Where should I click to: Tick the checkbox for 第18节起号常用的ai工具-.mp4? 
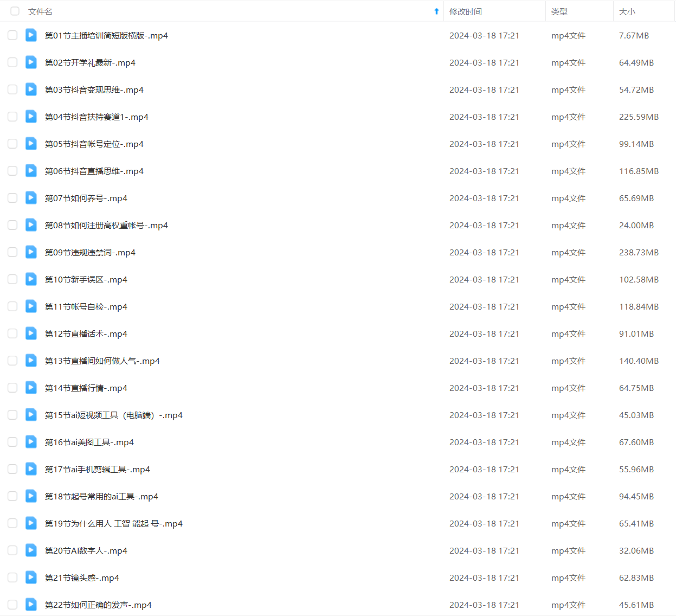tap(12, 496)
